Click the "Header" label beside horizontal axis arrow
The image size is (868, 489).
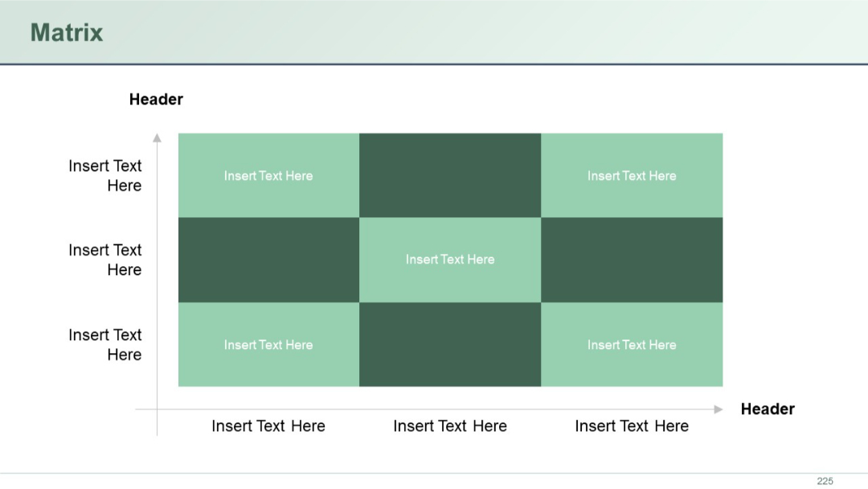(x=767, y=409)
